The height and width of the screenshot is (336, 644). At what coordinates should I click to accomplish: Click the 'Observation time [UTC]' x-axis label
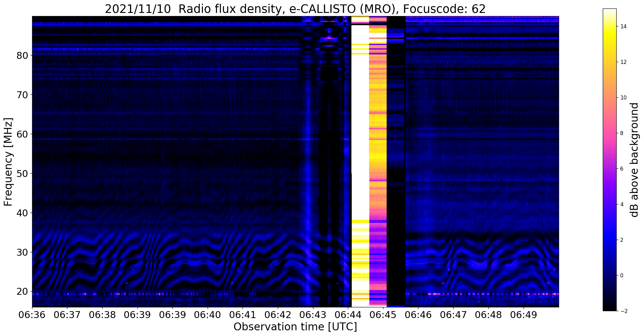pos(295,327)
